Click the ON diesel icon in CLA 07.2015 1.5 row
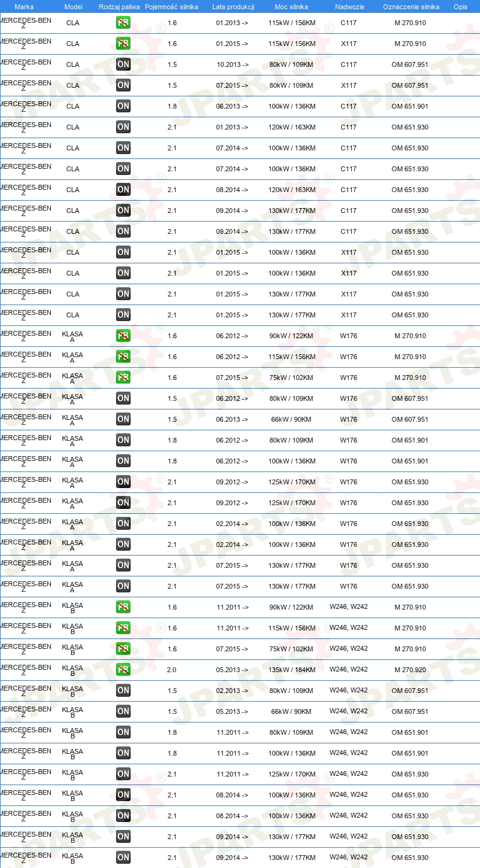This screenshot has width=480, height=868. tap(123, 85)
